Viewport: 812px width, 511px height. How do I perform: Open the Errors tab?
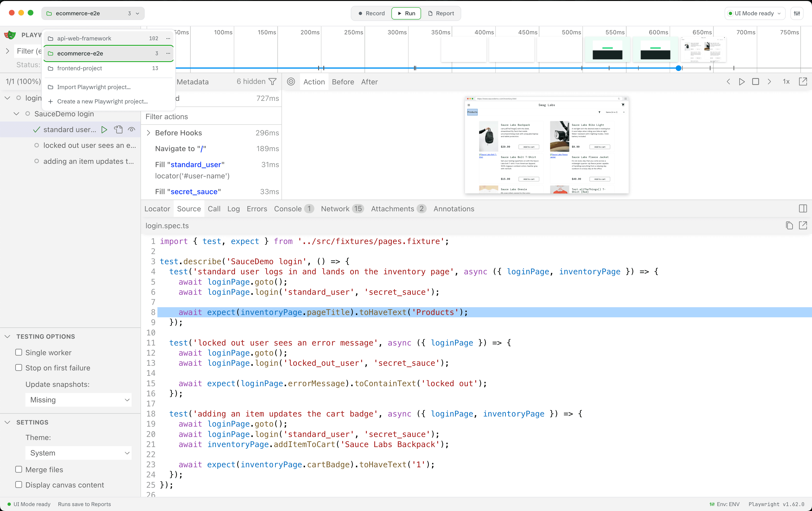click(x=257, y=209)
